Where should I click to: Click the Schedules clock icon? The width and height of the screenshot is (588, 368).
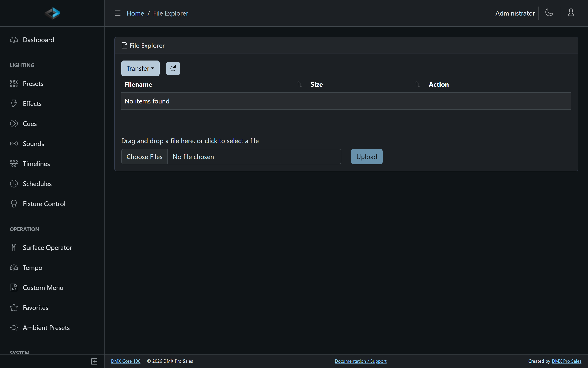(x=14, y=184)
